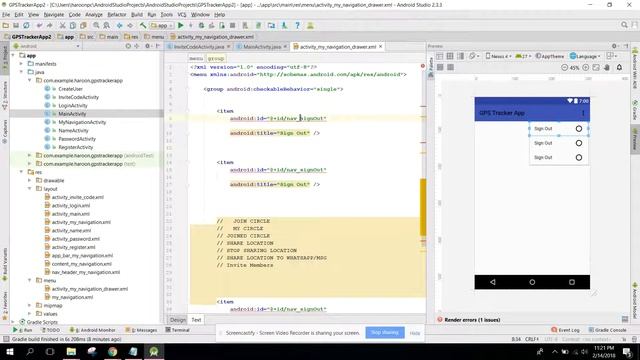Image resolution: width=640 pixels, height=360 pixels.
Task: Click the Redo toolbar icon
Action: (49, 25)
